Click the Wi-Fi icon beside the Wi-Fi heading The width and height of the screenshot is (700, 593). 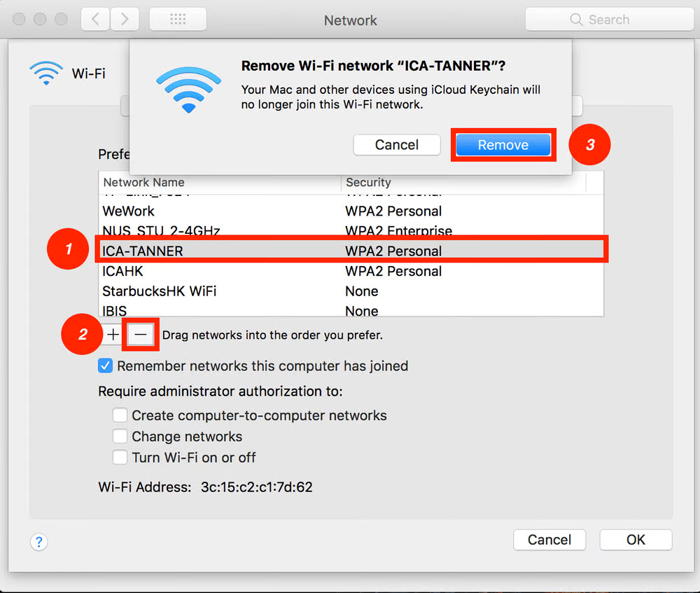pos(46,73)
